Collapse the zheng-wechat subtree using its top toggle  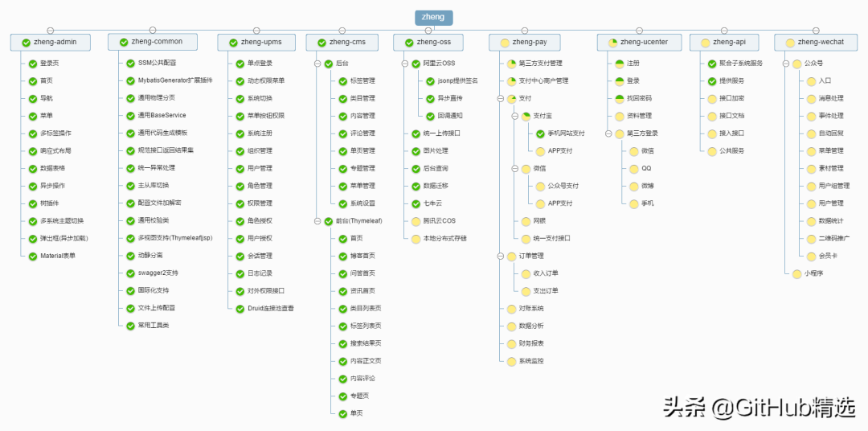(x=816, y=31)
